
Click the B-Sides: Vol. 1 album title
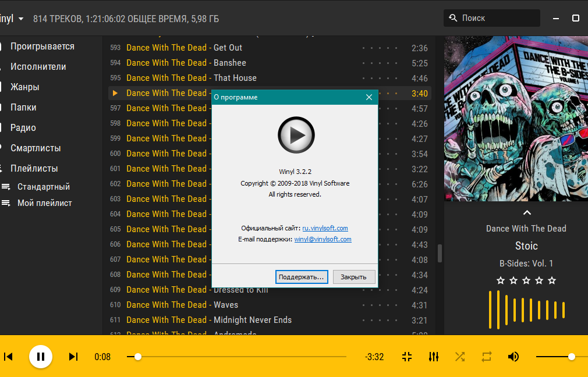[x=526, y=264]
